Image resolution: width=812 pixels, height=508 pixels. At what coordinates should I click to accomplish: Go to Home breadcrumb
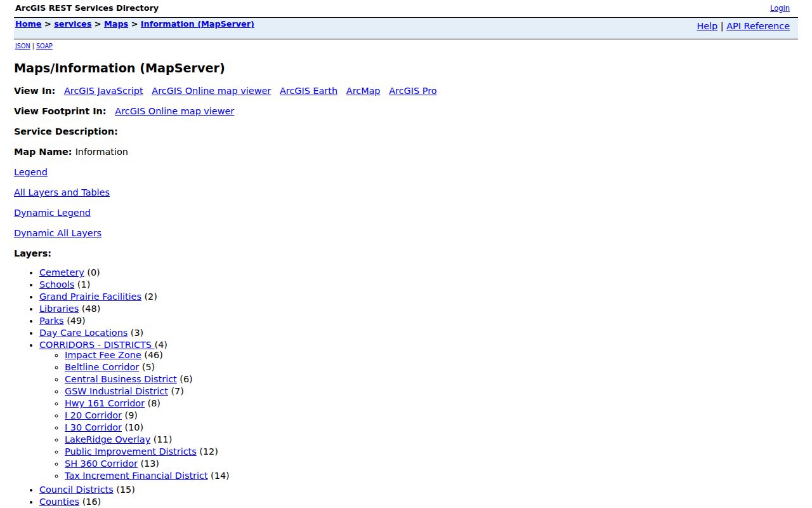click(x=28, y=24)
